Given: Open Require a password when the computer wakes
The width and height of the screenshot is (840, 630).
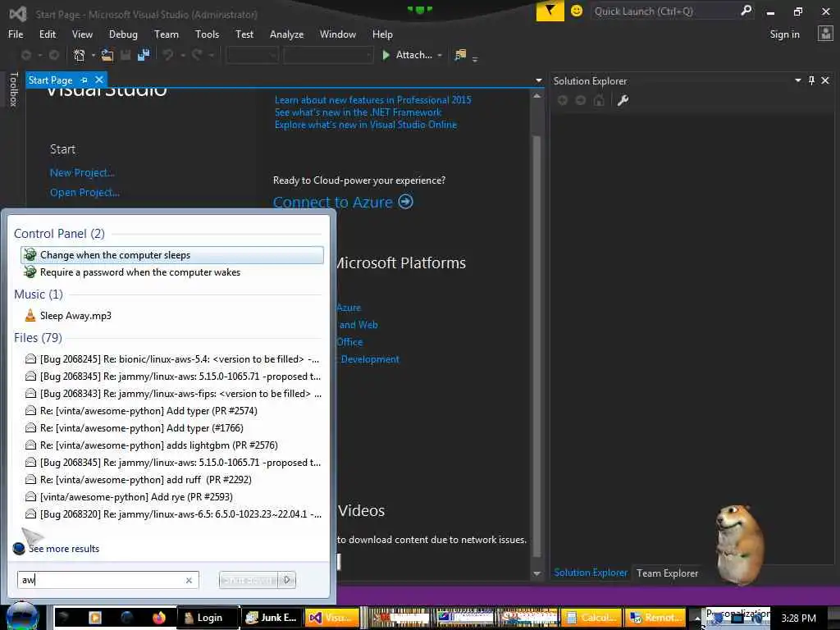Looking at the screenshot, I should click(x=172, y=272).
